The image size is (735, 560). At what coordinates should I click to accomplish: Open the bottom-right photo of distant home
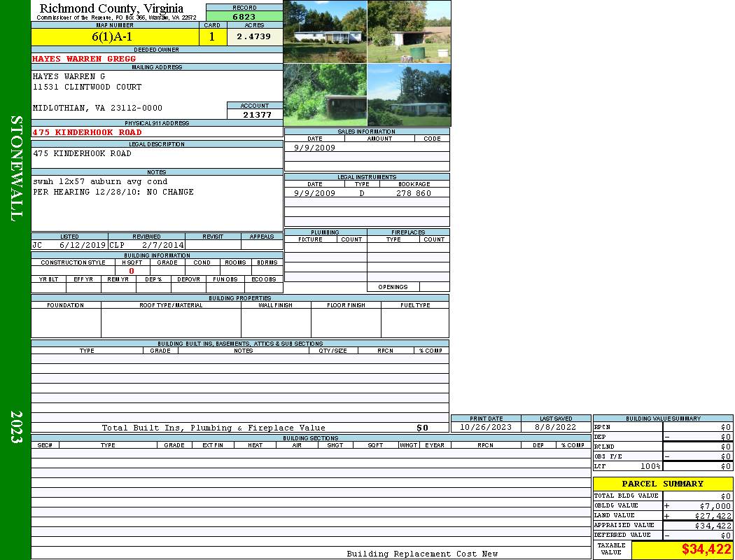pyautogui.click(x=409, y=94)
